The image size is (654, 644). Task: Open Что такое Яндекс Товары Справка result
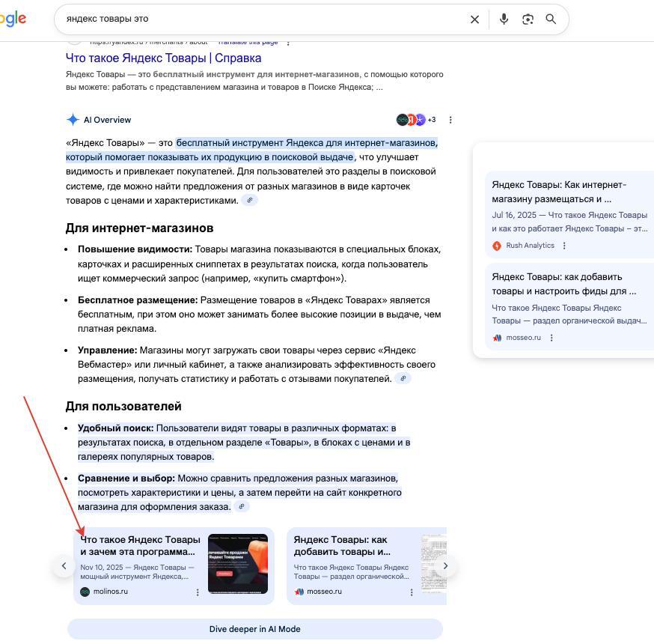(x=163, y=58)
